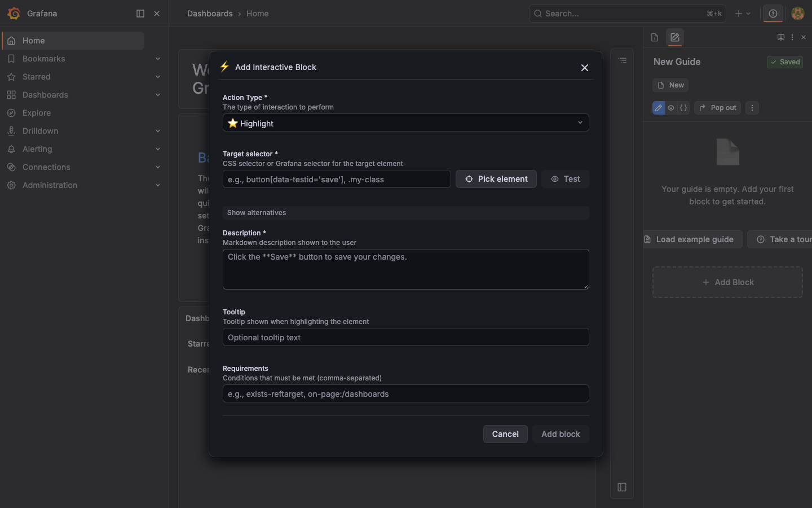
Task: Open the Home nav item
Action: pos(73,41)
